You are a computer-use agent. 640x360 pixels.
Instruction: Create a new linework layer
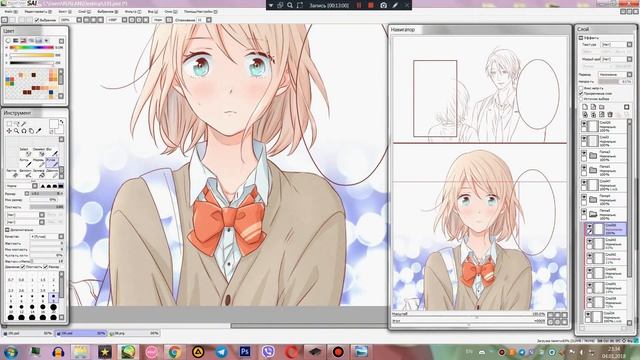593,107
